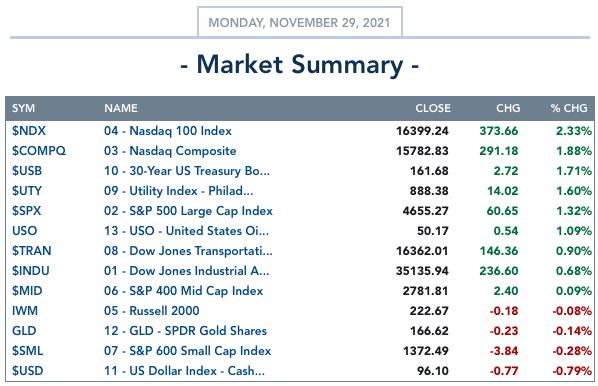Click the $UTY symbol link
Image resolution: width=598 pixels, height=386 pixels.
pos(26,191)
